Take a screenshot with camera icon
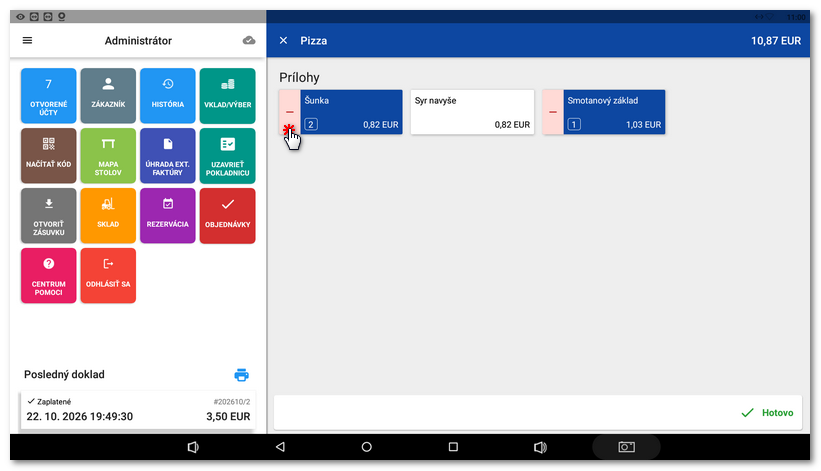 [x=626, y=447]
